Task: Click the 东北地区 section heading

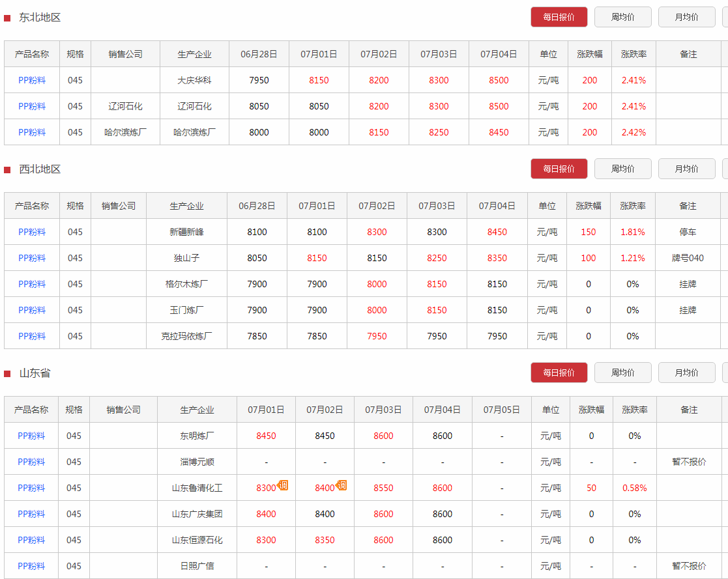Action: pos(40,18)
